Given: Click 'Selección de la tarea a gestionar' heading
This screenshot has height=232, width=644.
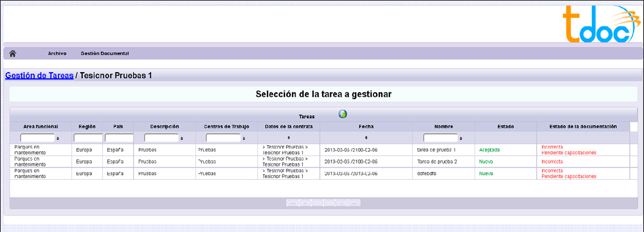Looking at the screenshot, I should pos(324,94).
